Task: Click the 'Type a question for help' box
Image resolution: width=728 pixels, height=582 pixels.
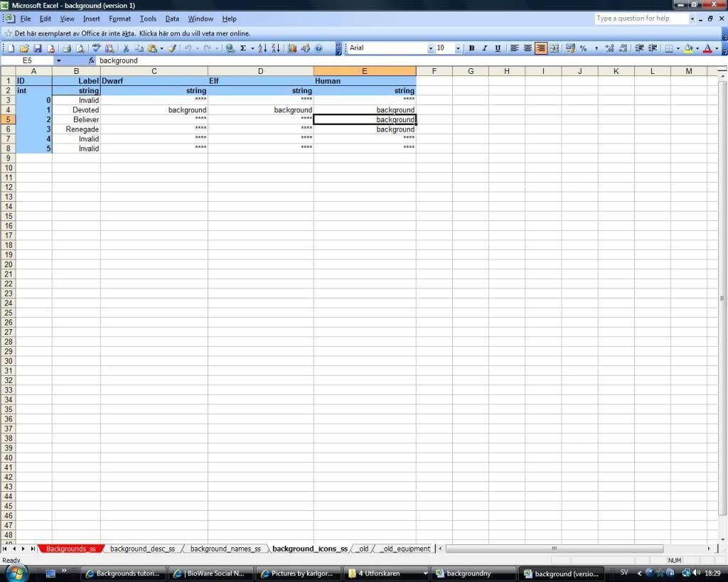Action: [641, 18]
